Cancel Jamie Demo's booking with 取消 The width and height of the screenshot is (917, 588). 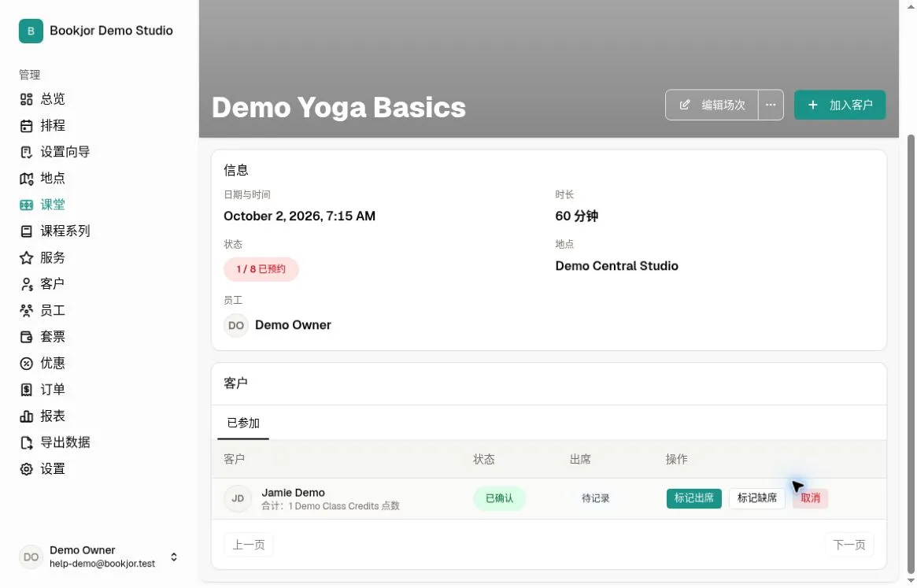coord(811,498)
